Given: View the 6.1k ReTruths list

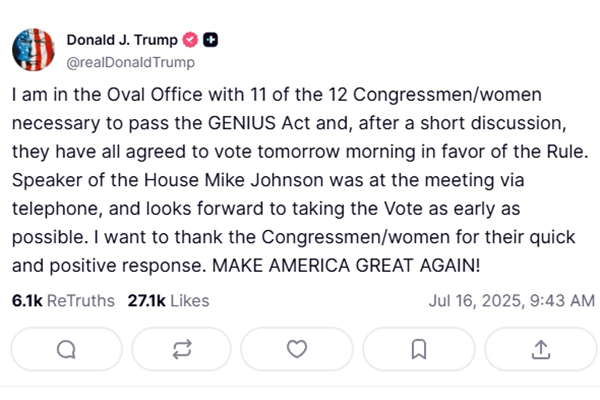Looking at the screenshot, I should 63,301.
